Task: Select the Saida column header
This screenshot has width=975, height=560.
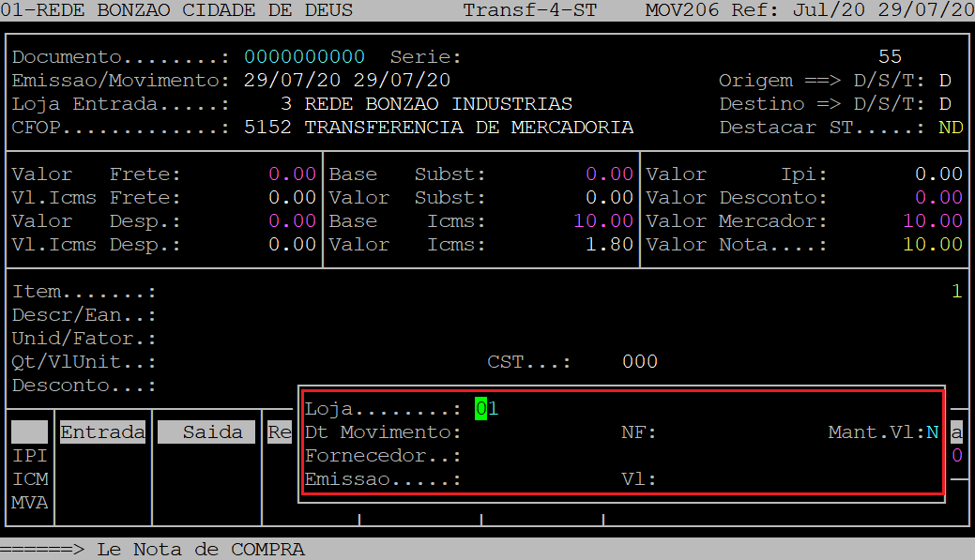Action: pos(206,432)
